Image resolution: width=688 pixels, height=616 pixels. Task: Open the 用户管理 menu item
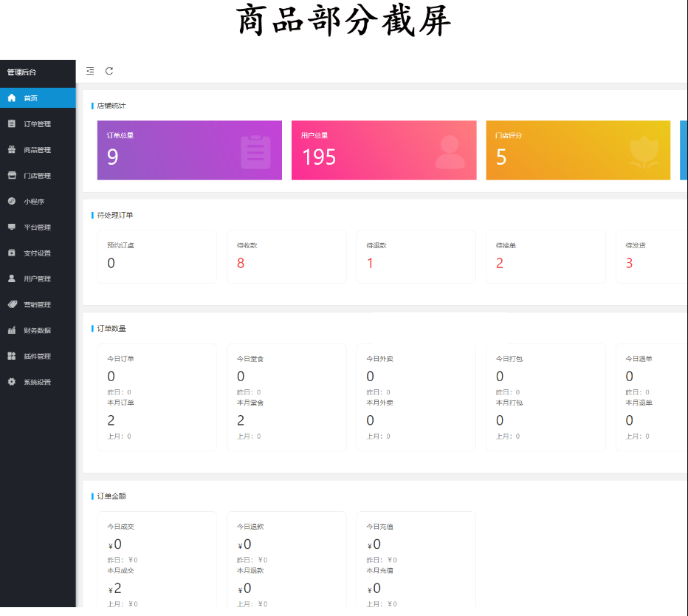point(37,279)
